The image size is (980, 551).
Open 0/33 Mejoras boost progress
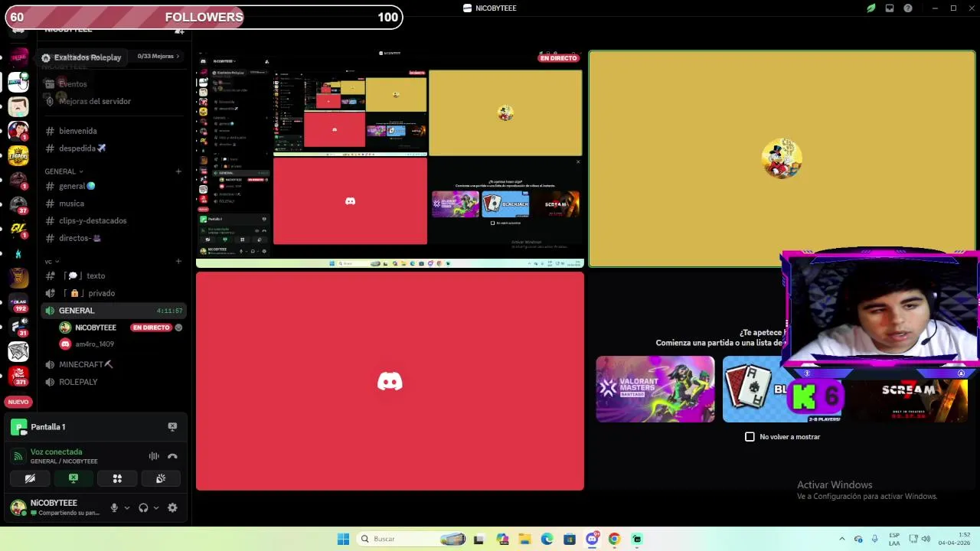click(x=158, y=57)
